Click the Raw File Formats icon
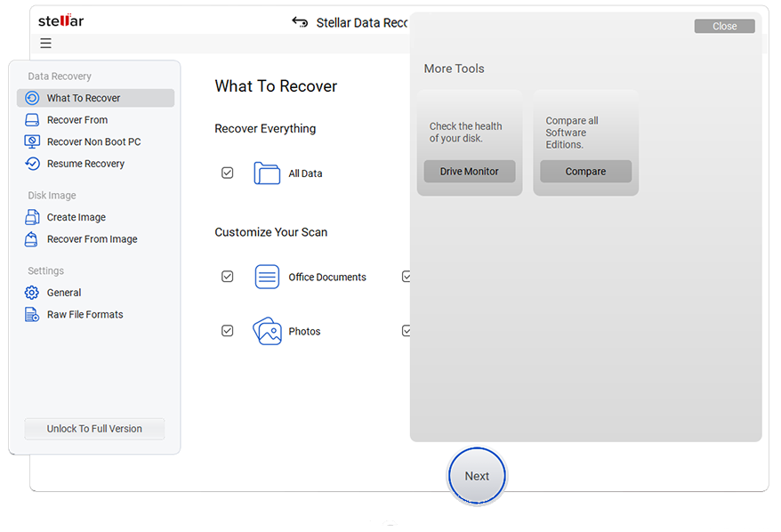781x532 pixels. pyautogui.click(x=32, y=314)
